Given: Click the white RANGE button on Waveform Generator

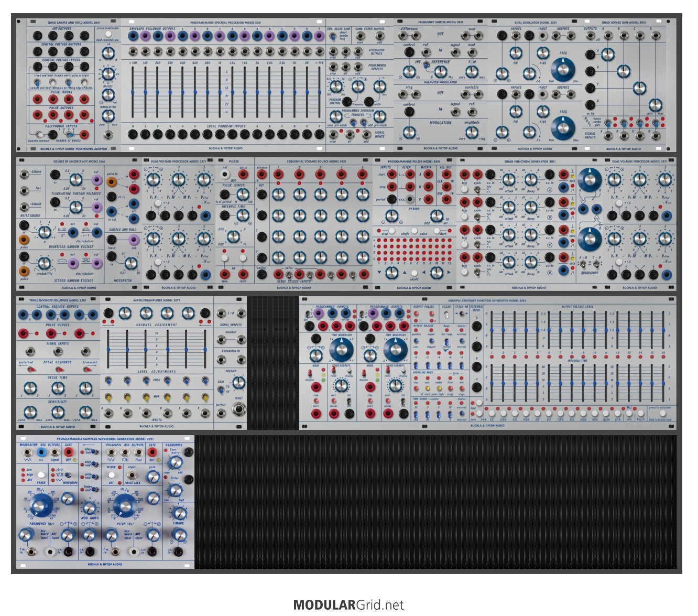Looking at the screenshot, I should [41, 475].
